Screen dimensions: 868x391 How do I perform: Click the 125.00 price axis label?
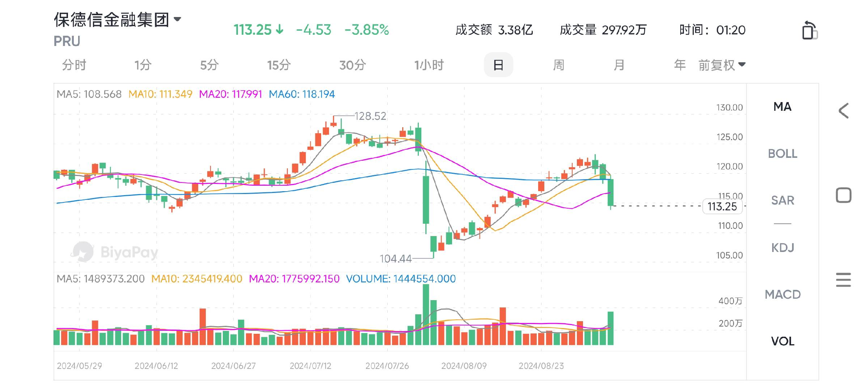pos(729,137)
